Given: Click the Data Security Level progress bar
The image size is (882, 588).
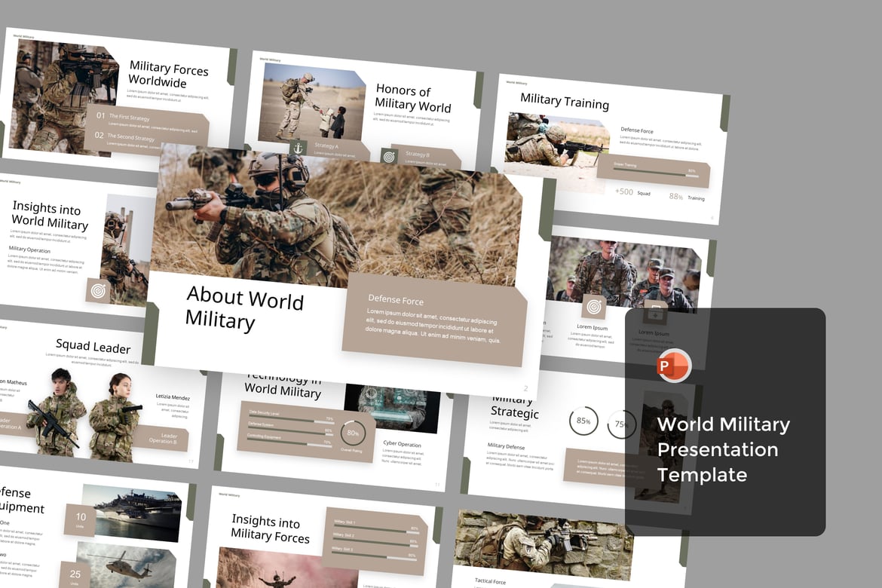Looking at the screenshot, I should [x=292, y=419].
